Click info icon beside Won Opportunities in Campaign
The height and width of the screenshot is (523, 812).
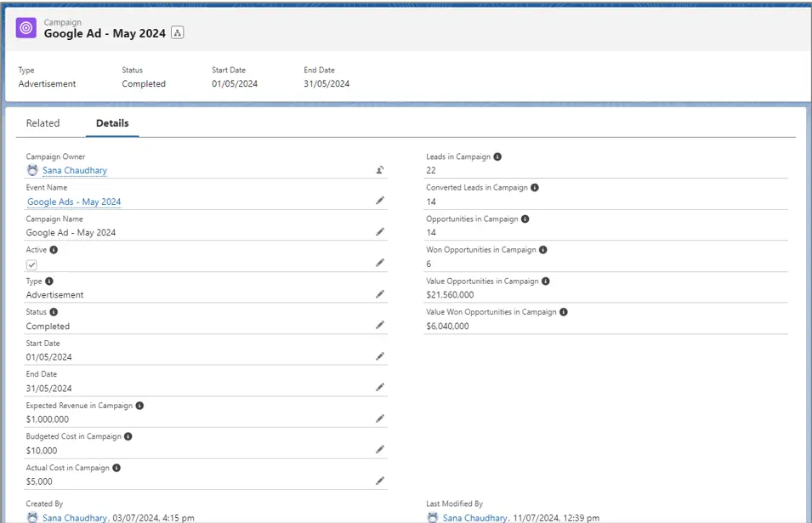coord(543,249)
